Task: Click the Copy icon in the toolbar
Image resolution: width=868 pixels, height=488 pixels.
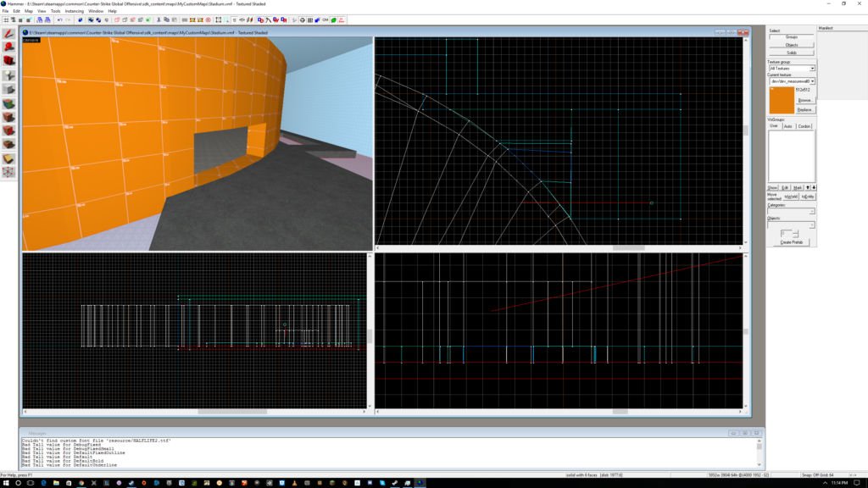Action: 167,20
